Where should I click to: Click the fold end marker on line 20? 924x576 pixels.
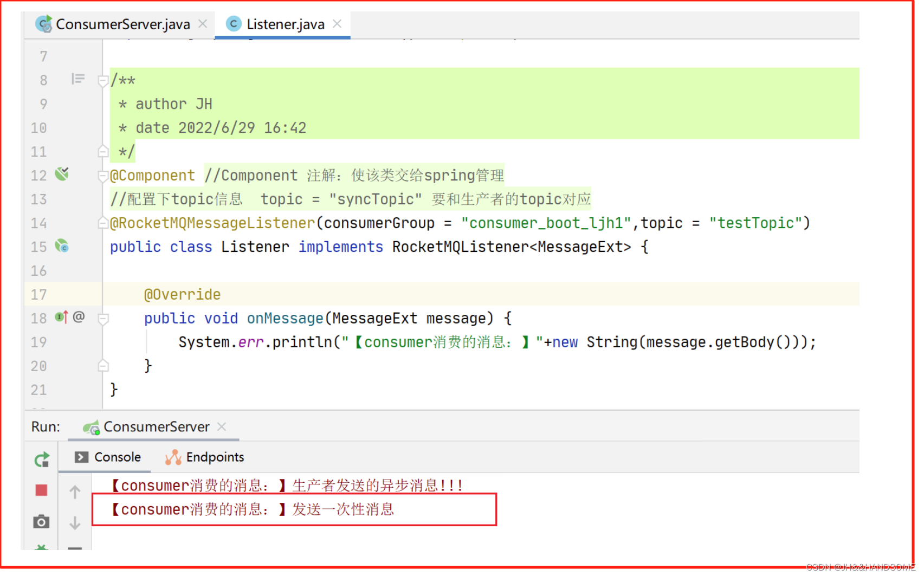tap(103, 366)
